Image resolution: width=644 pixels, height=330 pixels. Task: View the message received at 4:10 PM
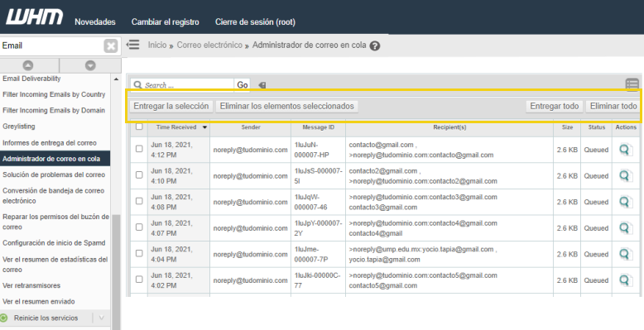(625, 176)
